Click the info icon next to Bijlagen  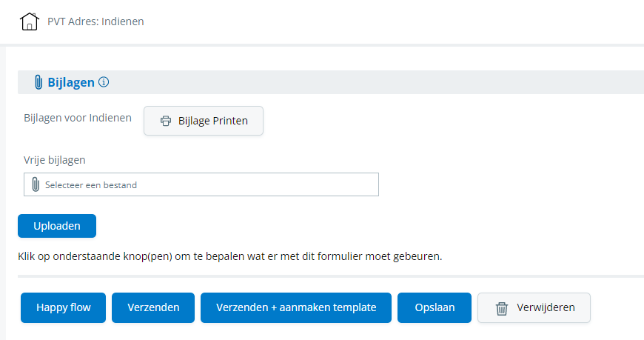pos(104,81)
